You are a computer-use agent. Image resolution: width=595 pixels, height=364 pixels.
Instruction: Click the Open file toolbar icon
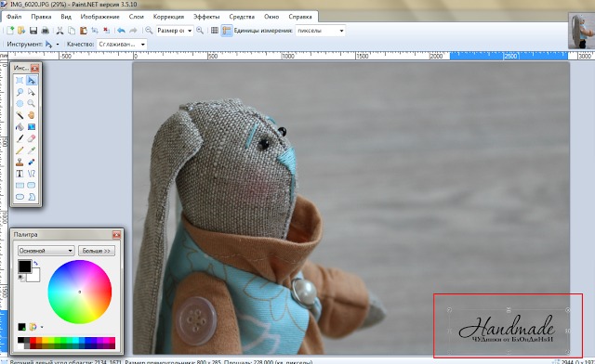[x=21, y=31]
